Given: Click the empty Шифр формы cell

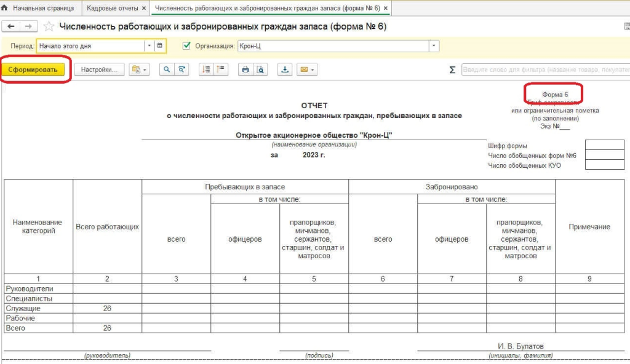Looking at the screenshot, I should 605,145.
